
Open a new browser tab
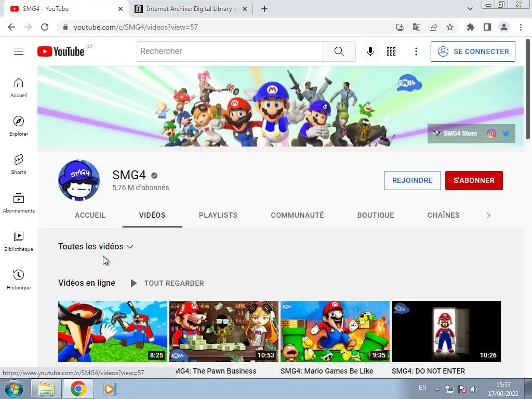click(x=264, y=9)
